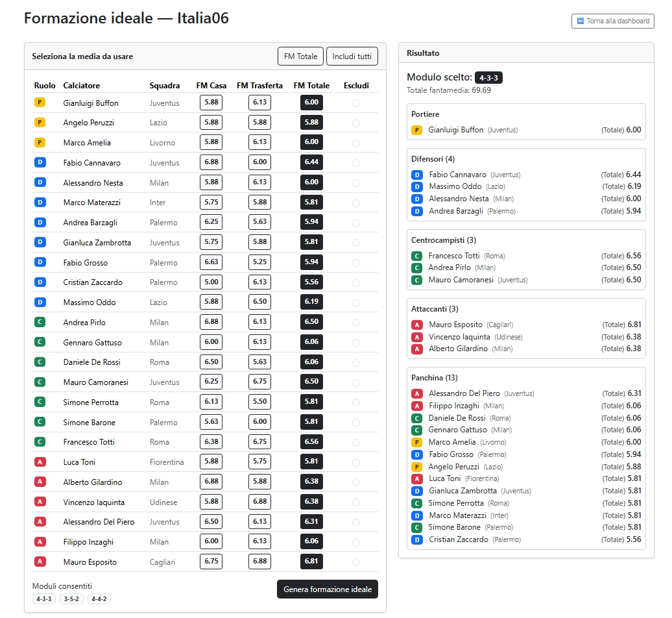
Task: Choose FM Trasferta 6.75 for Mauro Camoranesi
Action: point(259,382)
